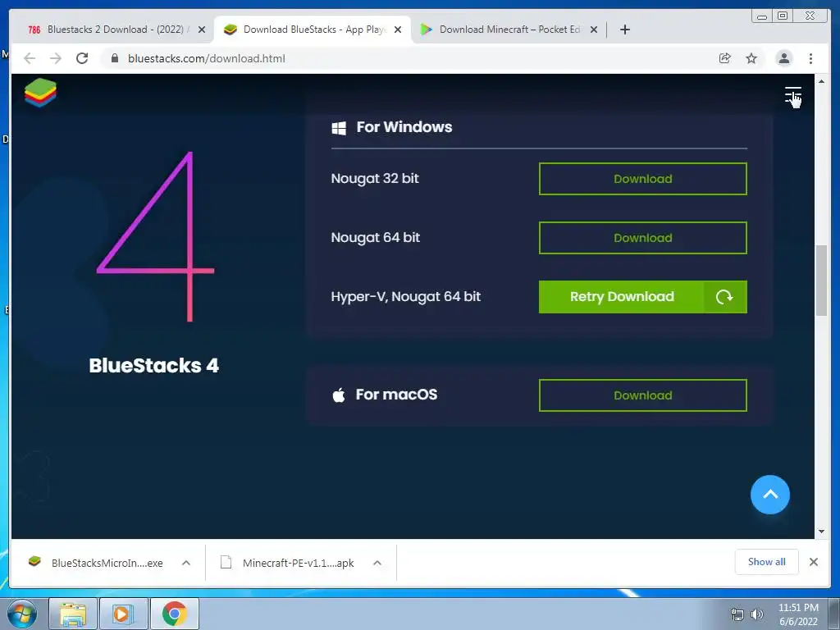Click the scrollbar down arrow
The image size is (840, 630).
[821, 532]
